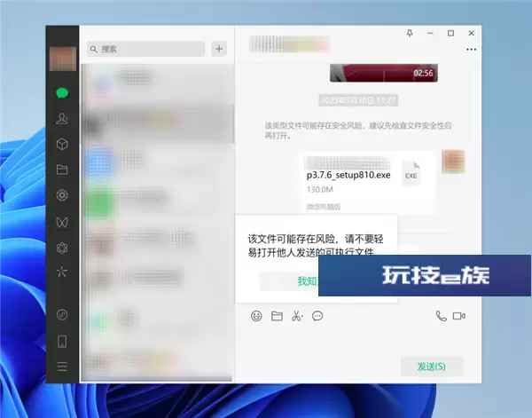
Task: Open the Contacts tab in sidebar
Action: (x=62, y=119)
